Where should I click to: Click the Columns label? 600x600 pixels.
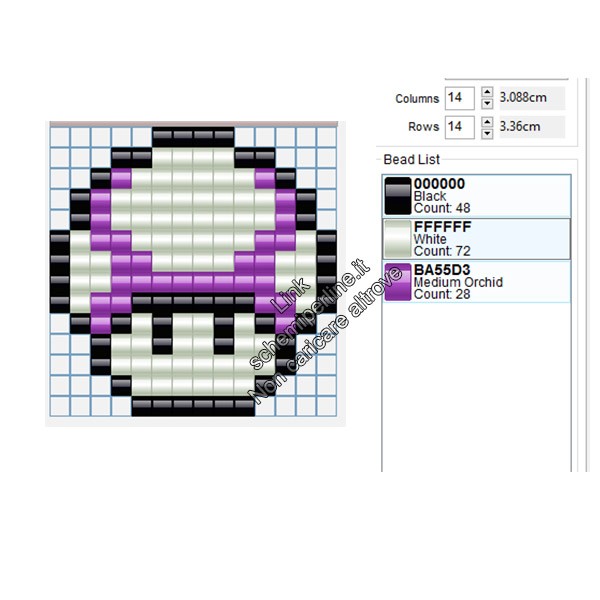[417, 99]
